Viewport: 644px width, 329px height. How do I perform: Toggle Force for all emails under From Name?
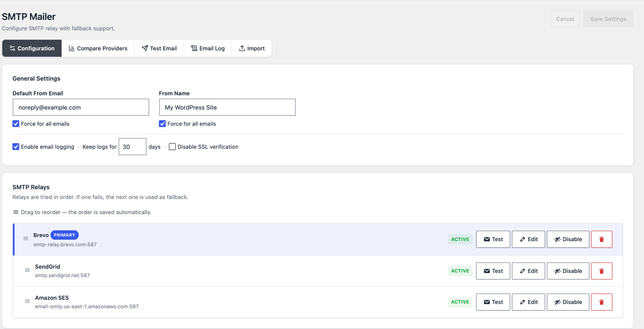pos(162,124)
